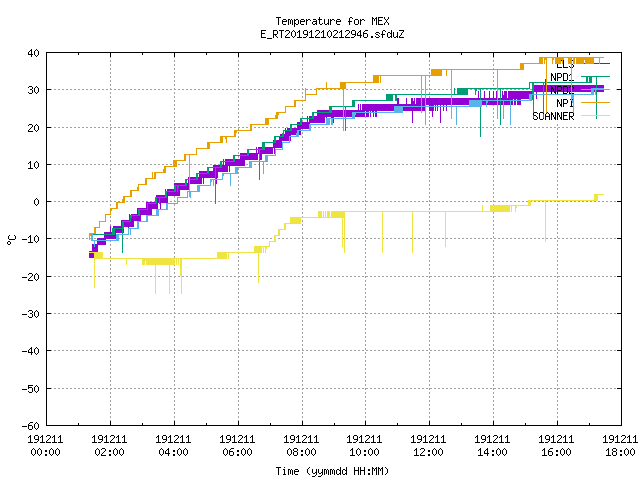Click the green NPD1 legend line sample
The width and height of the screenshot is (640, 480).
point(595,76)
